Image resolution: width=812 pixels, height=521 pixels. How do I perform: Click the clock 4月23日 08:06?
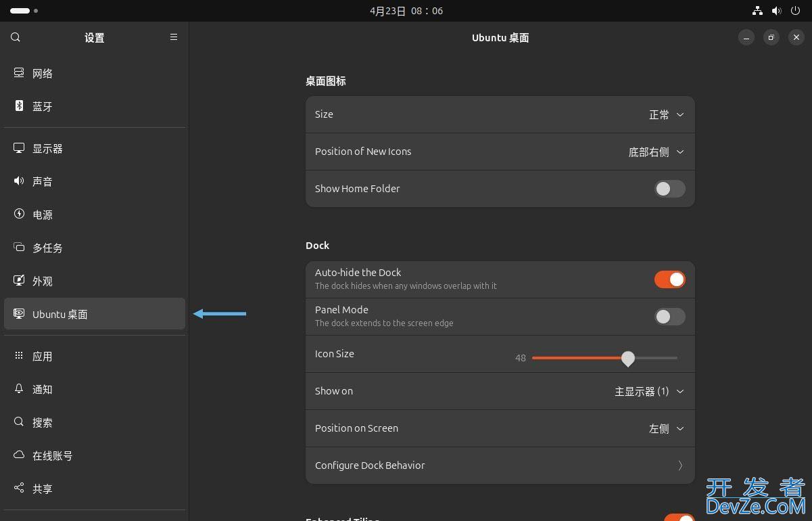pos(406,11)
